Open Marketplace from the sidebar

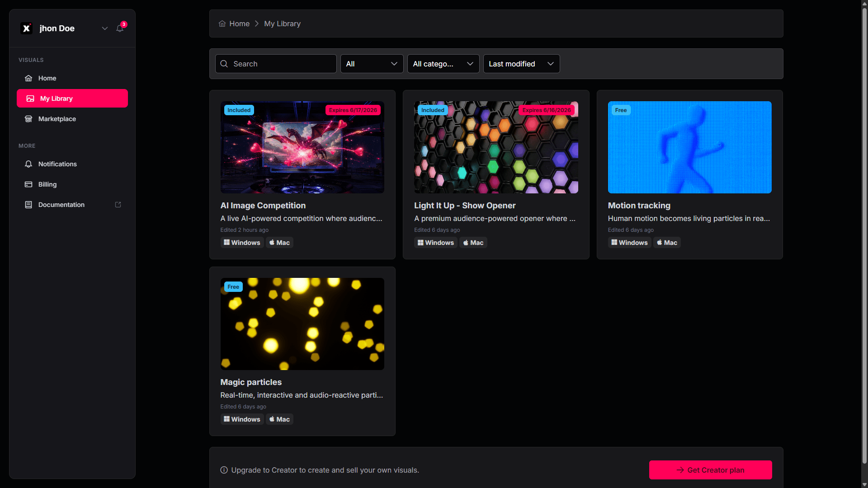tap(72, 119)
